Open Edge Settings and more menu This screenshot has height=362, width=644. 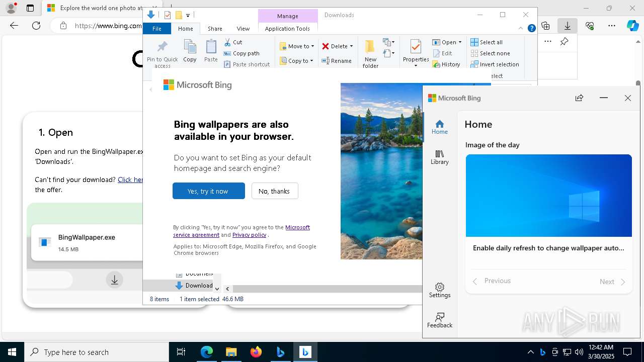pyautogui.click(x=612, y=26)
